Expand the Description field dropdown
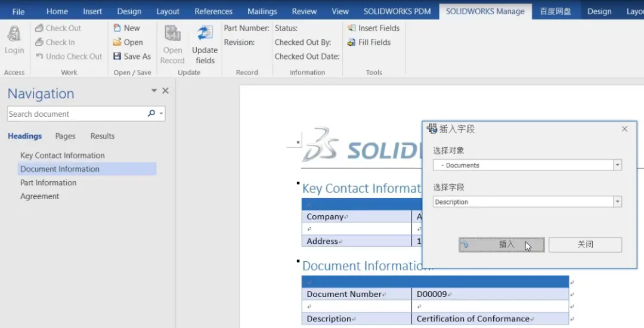The width and height of the screenshot is (644, 328). click(x=617, y=202)
